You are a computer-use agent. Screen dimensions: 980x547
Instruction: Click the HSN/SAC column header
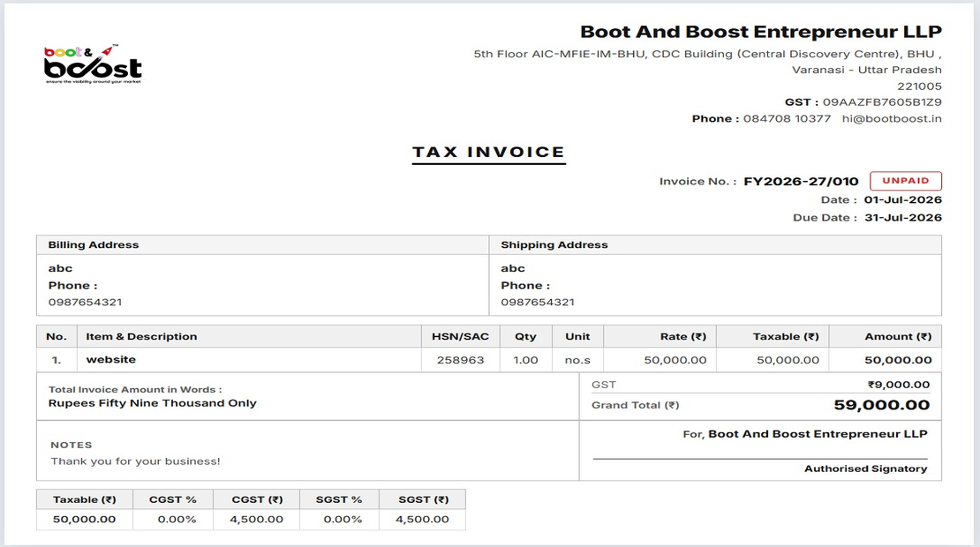coord(461,336)
